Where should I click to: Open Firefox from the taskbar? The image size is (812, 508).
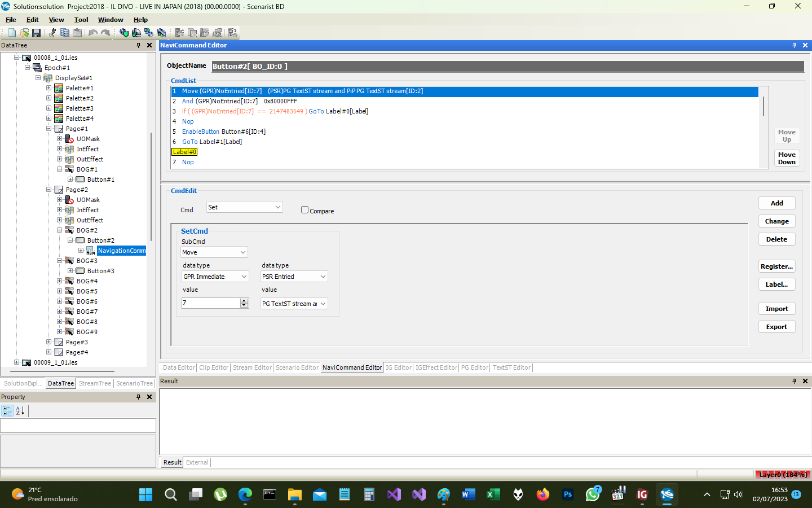point(543,494)
